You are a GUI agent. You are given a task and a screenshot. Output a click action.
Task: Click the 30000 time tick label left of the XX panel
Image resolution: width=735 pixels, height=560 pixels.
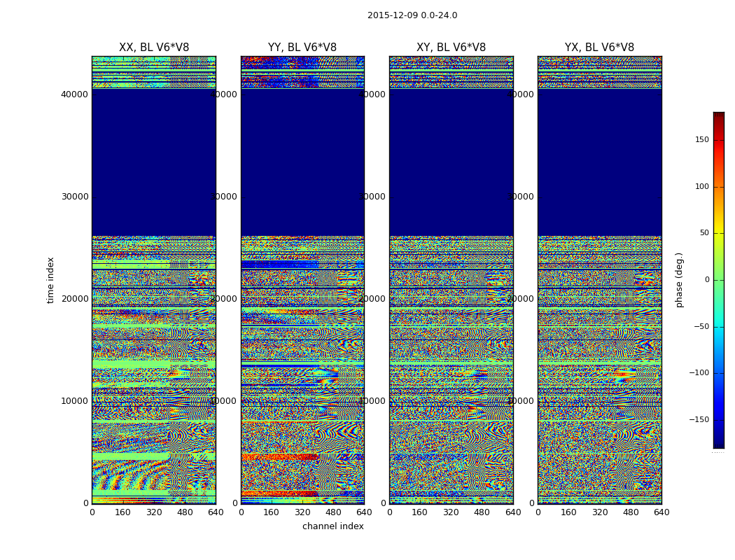[x=75, y=197]
